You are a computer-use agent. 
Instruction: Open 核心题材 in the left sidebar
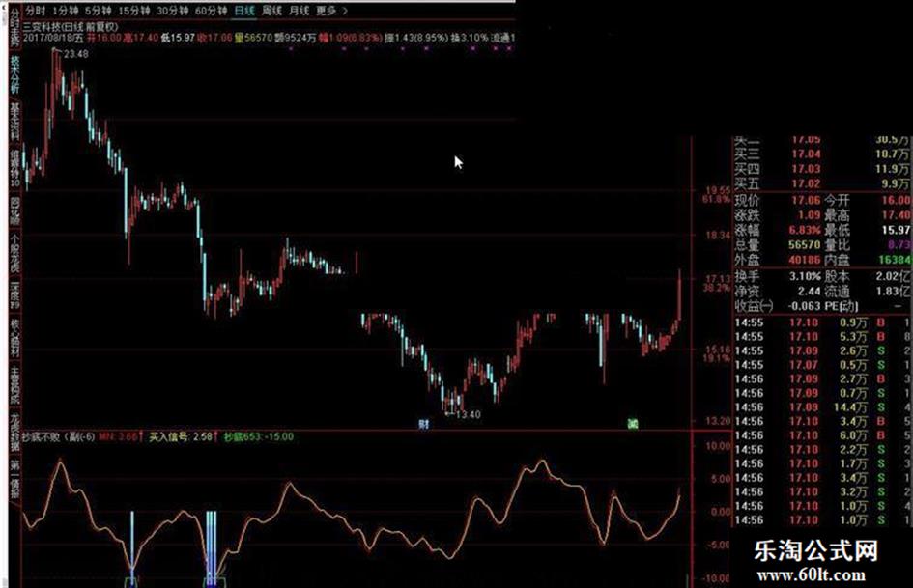14,338
